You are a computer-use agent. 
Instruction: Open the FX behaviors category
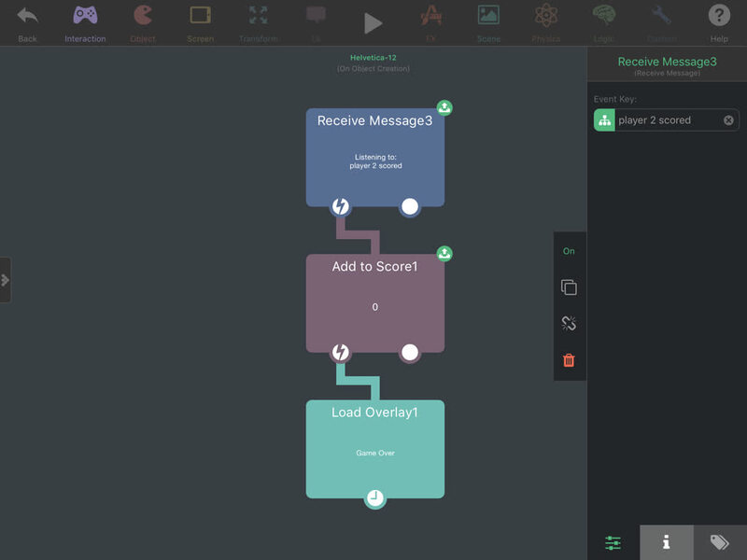431,23
